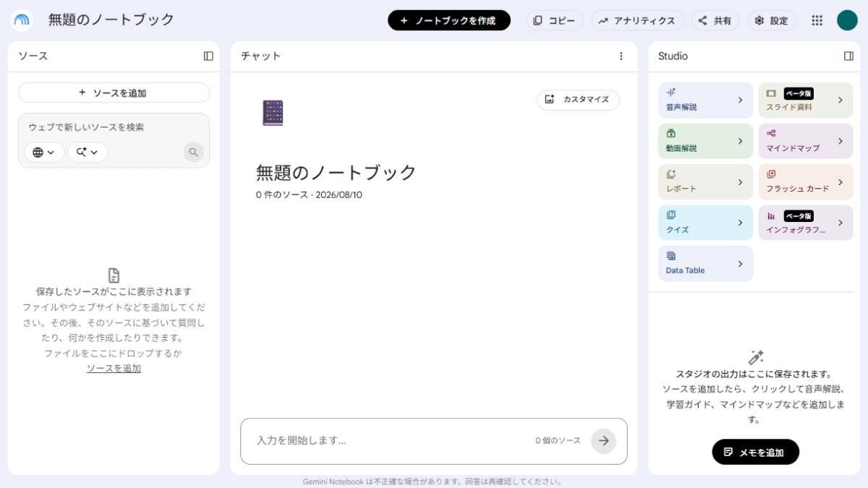Open the web source globe dropdown

pyautogui.click(x=44, y=152)
